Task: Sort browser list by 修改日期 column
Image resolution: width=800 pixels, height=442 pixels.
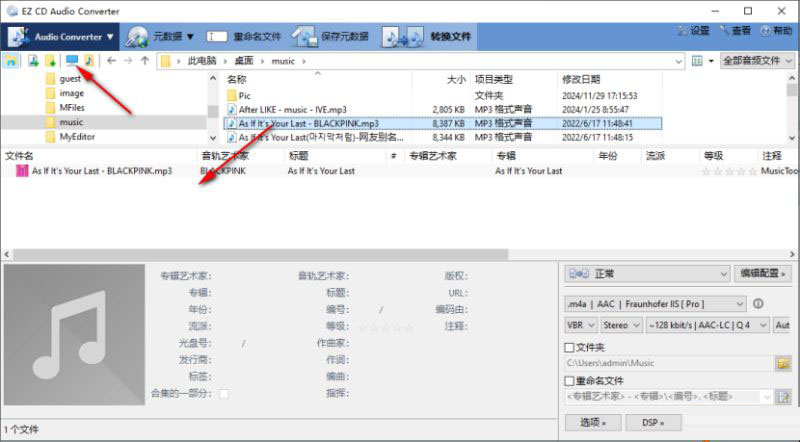Action: tap(610, 79)
